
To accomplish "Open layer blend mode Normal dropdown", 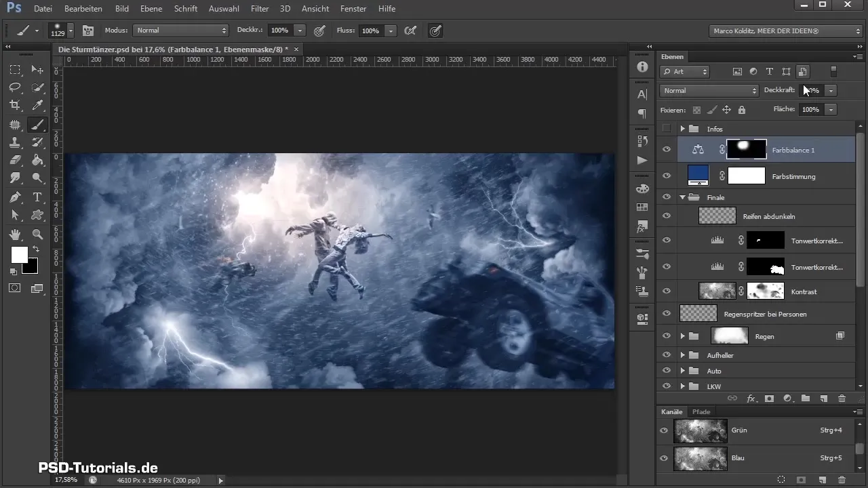I will coord(709,90).
